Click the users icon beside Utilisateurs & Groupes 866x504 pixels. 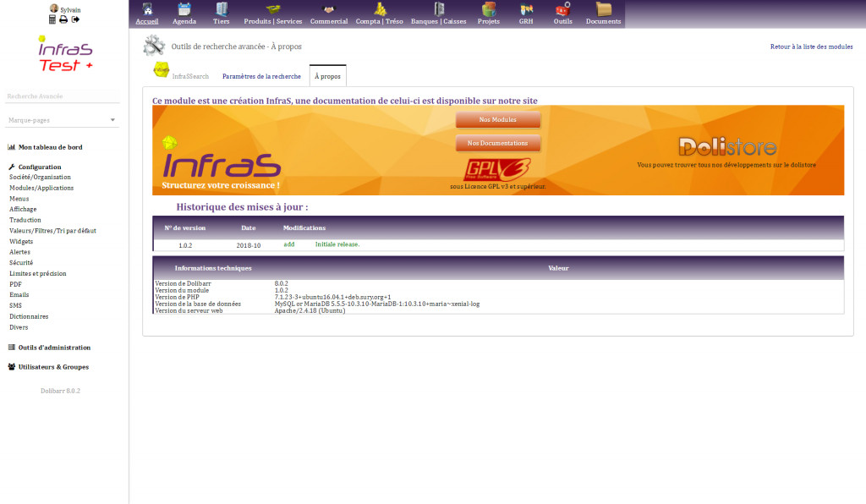tap(12, 366)
